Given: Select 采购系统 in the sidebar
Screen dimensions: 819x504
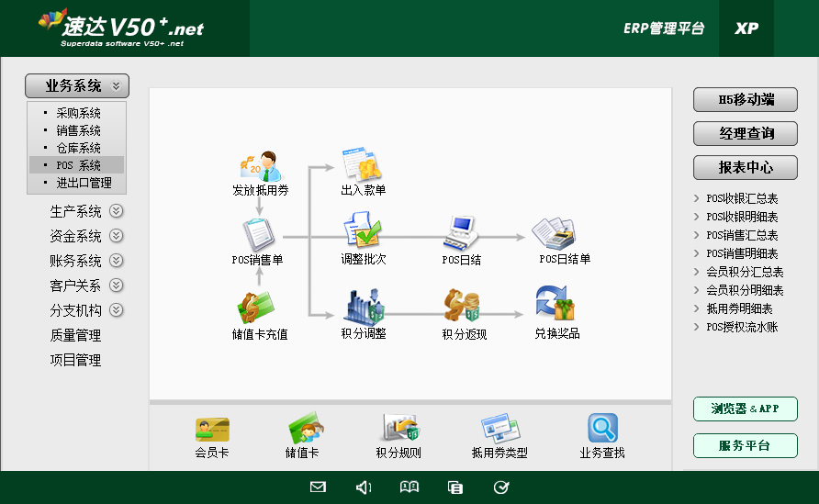Looking at the screenshot, I should coord(78,113).
